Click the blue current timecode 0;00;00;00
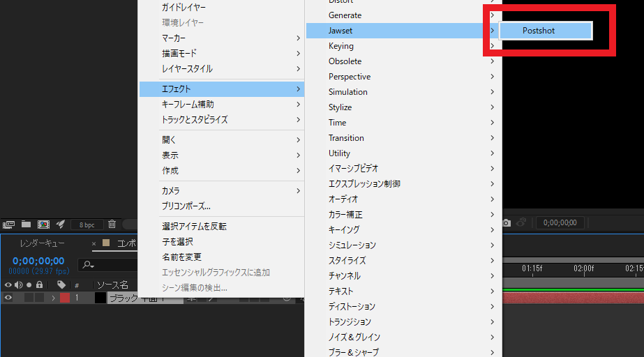Viewport: 644px width, 357px height. click(38, 261)
